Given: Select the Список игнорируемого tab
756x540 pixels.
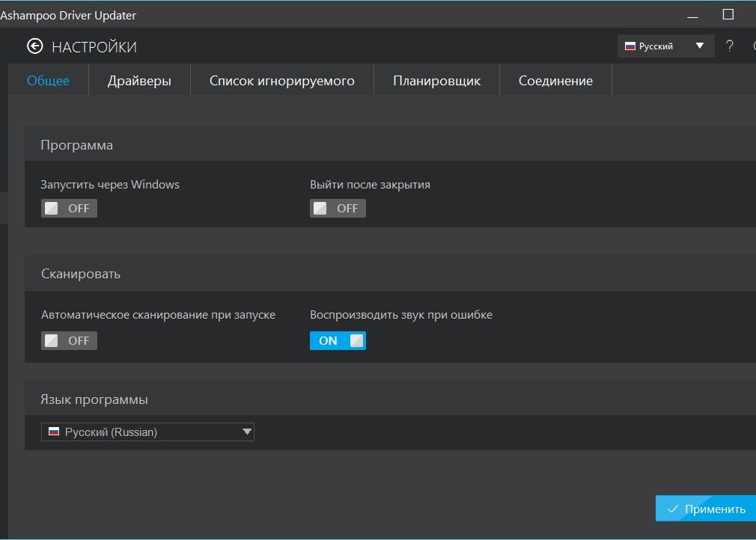Looking at the screenshot, I should pos(282,81).
